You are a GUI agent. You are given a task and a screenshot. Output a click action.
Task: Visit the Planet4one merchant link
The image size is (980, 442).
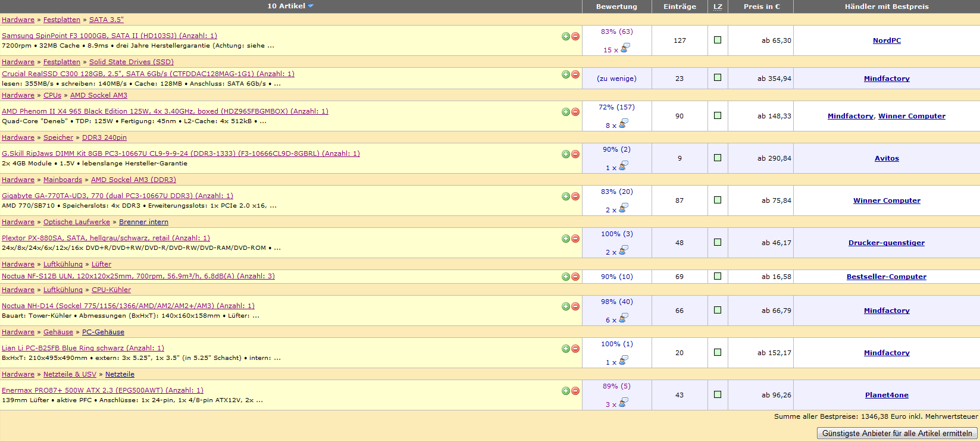pyautogui.click(x=887, y=395)
